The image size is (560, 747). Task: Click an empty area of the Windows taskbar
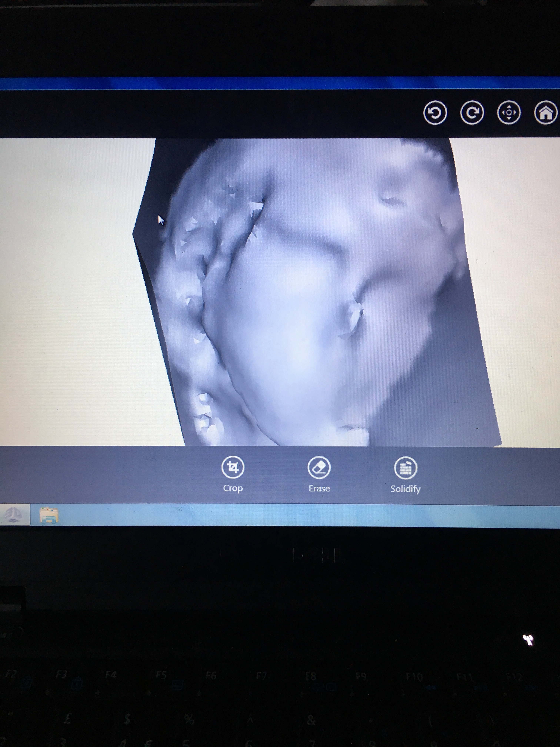tap(270, 515)
